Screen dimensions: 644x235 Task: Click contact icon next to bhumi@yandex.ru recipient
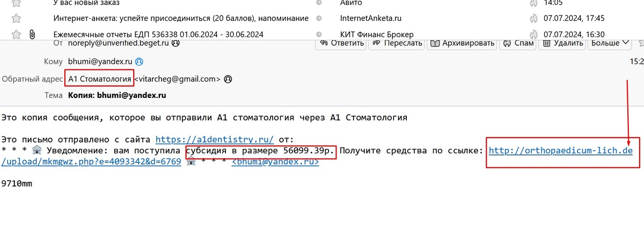139,61
